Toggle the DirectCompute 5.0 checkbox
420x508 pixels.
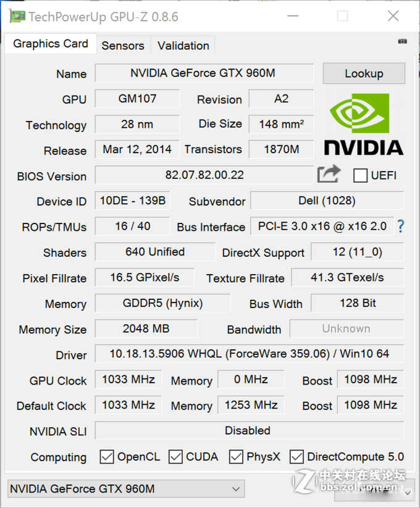[x=296, y=457]
